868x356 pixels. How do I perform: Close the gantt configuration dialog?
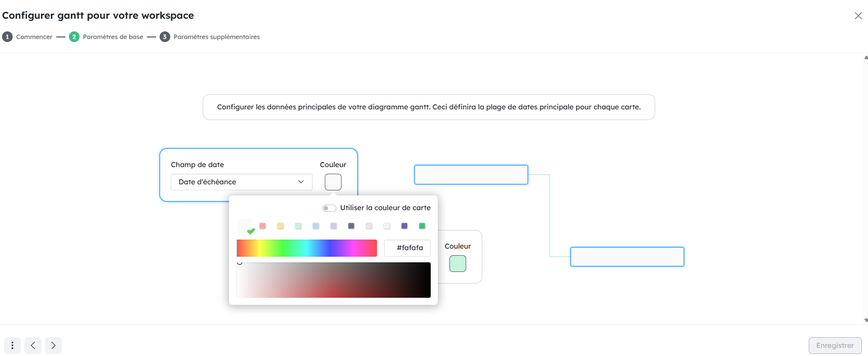pos(858,16)
